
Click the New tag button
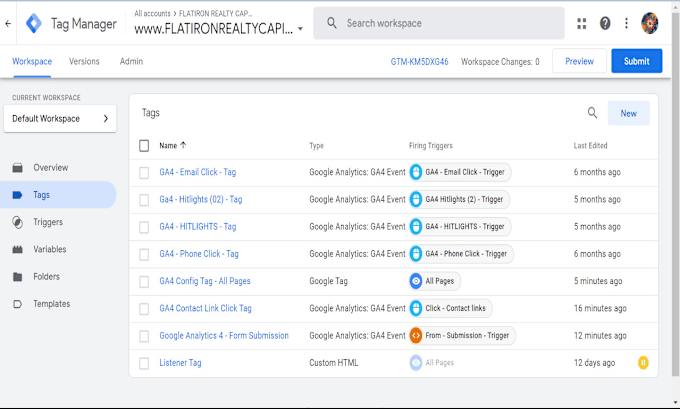click(628, 113)
